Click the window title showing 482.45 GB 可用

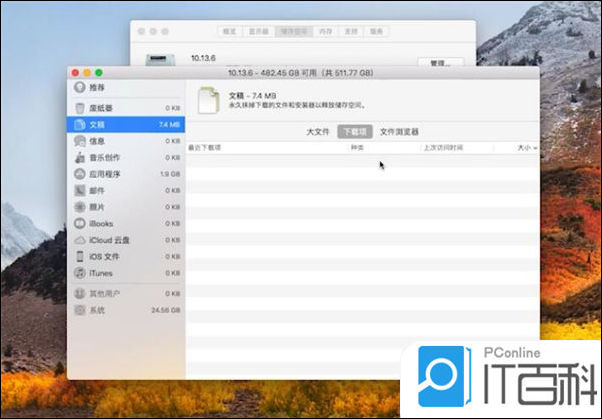point(301,73)
